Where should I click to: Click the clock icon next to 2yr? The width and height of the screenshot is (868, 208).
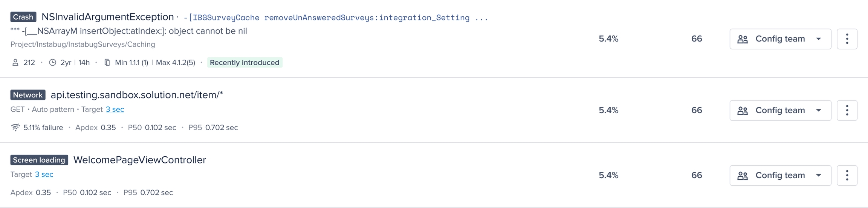(x=52, y=63)
